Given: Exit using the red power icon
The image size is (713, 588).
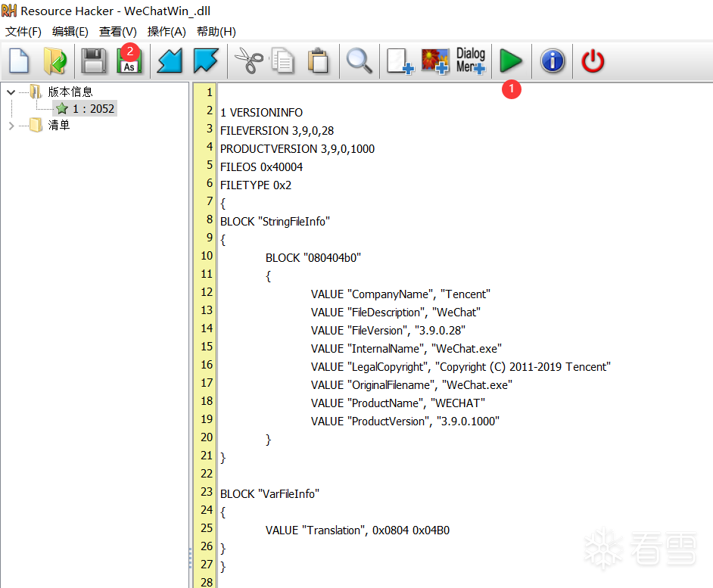Looking at the screenshot, I should [593, 61].
